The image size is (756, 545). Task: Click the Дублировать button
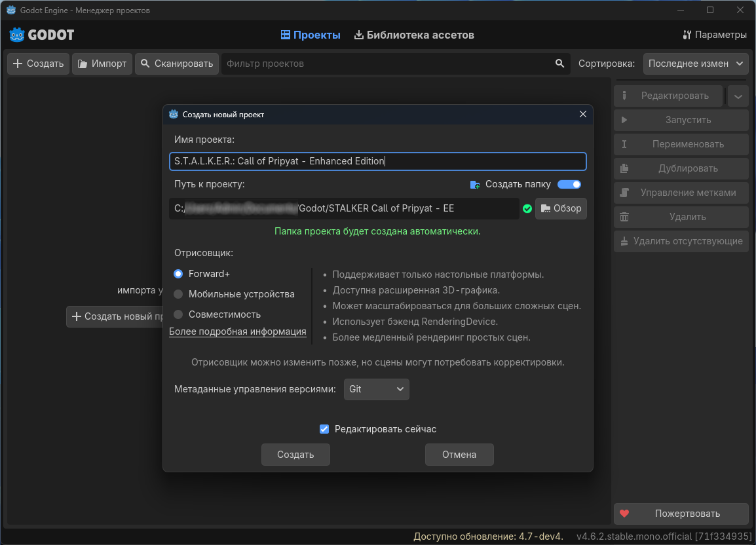681,168
